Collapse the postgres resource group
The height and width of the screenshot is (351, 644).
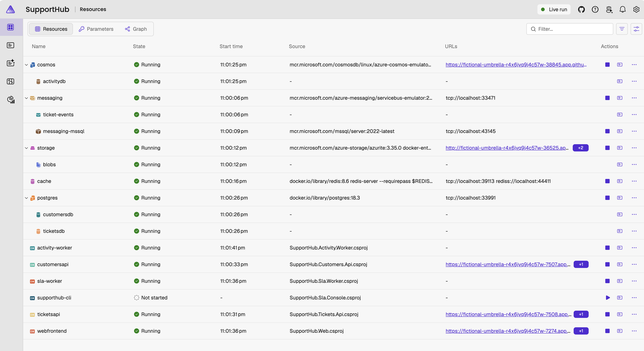26,198
